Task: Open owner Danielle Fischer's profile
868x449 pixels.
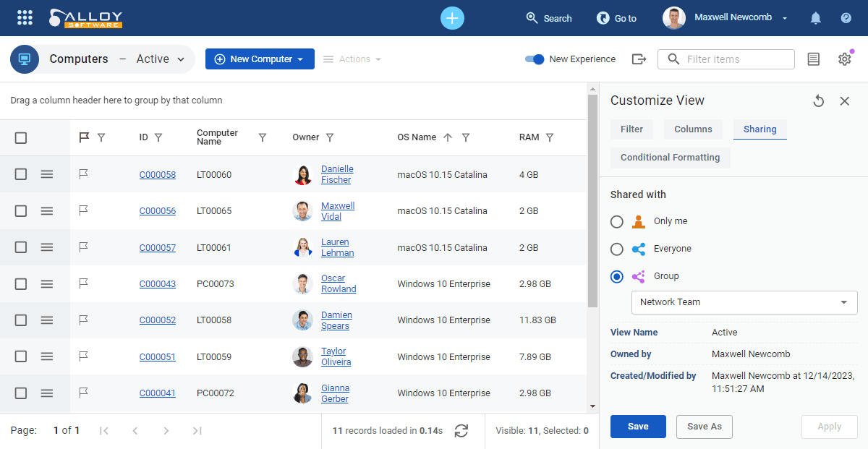Action: 337,174
